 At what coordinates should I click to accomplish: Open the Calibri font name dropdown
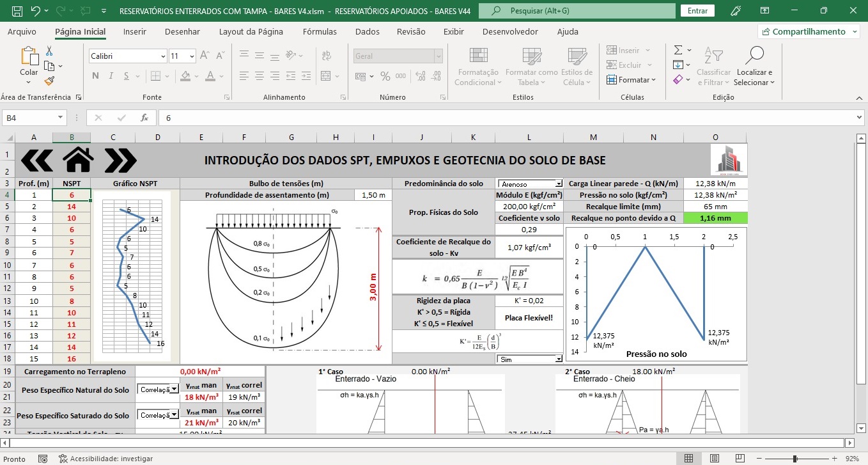coord(163,56)
